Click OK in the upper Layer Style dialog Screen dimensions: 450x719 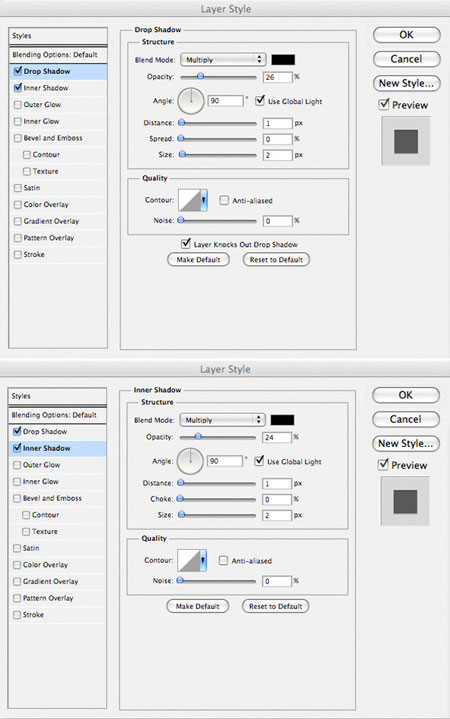[406, 35]
